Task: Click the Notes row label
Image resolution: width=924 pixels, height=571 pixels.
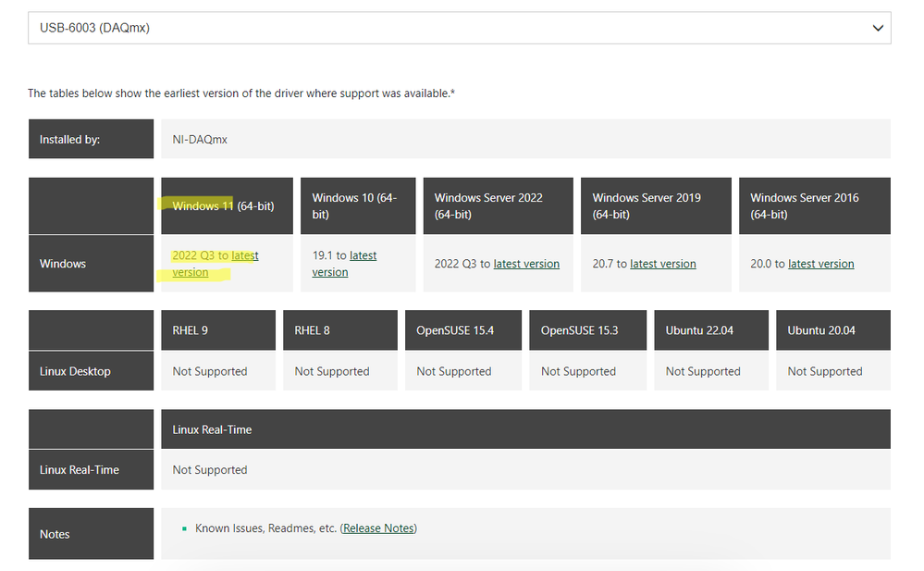Action: pos(91,534)
